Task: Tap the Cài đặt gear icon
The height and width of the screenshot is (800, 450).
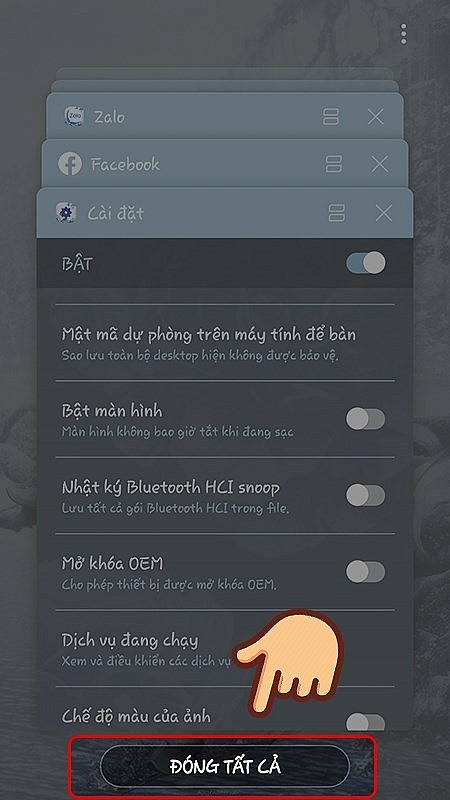Action: click(x=66, y=213)
